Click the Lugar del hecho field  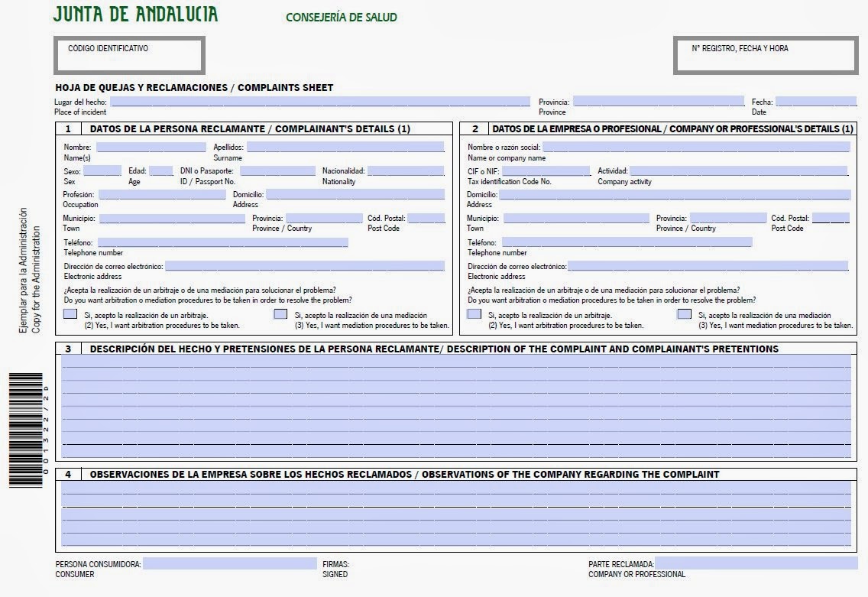point(320,102)
